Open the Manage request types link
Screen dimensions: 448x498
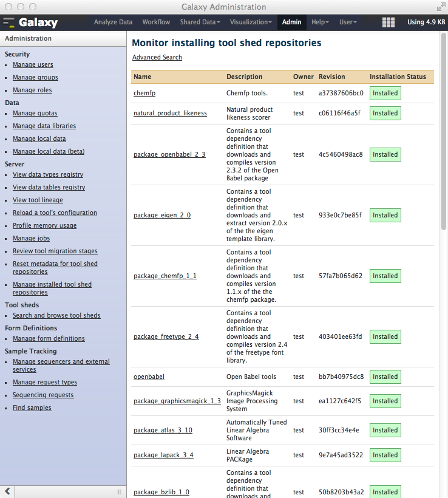pyautogui.click(x=45, y=382)
